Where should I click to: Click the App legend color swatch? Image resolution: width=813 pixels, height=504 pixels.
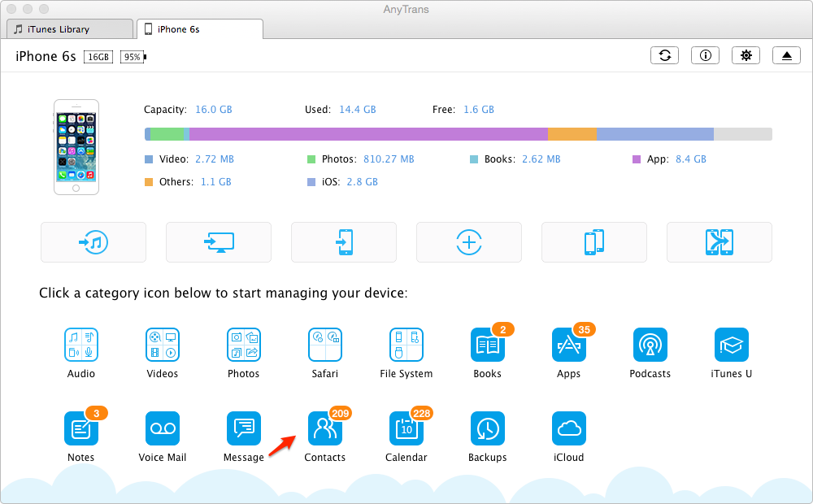point(637,159)
